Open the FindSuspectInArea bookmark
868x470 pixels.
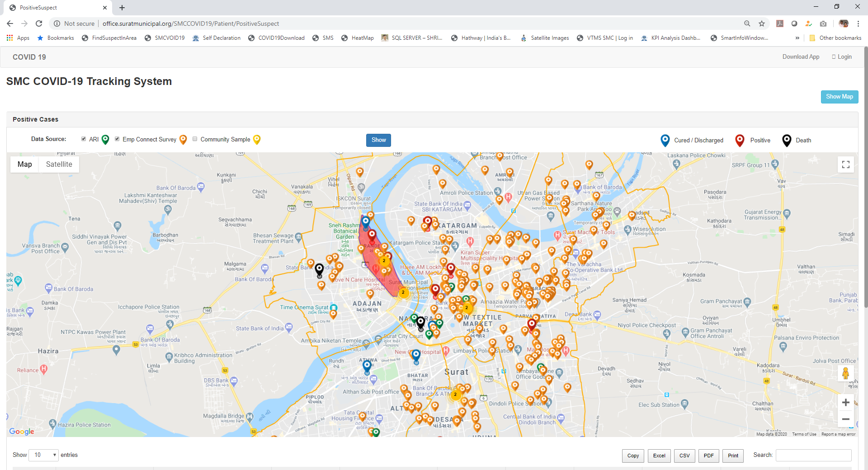[x=109, y=38]
